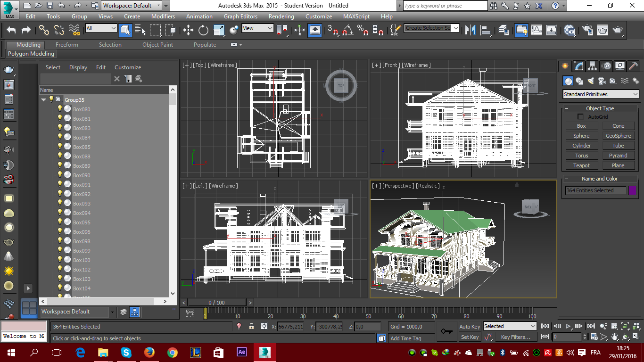Click the Pyramid object type button
Screen dimensions: 644x362
[x=618, y=156]
